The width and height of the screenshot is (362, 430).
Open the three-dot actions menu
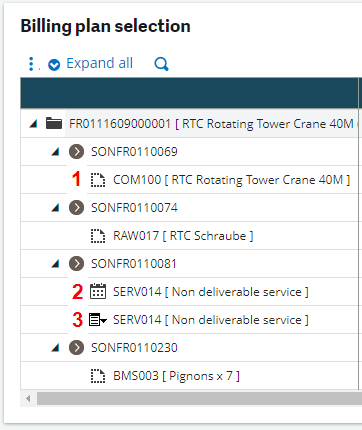point(31,64)
